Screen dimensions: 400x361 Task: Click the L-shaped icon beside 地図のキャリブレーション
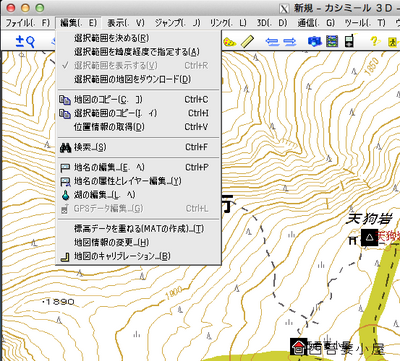tap(65, 257)
